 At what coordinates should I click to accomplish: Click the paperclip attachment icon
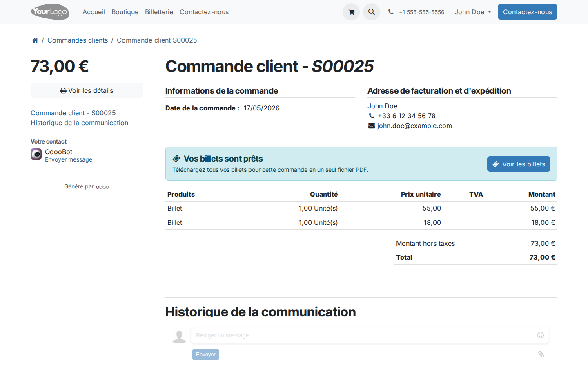point(541,354)
